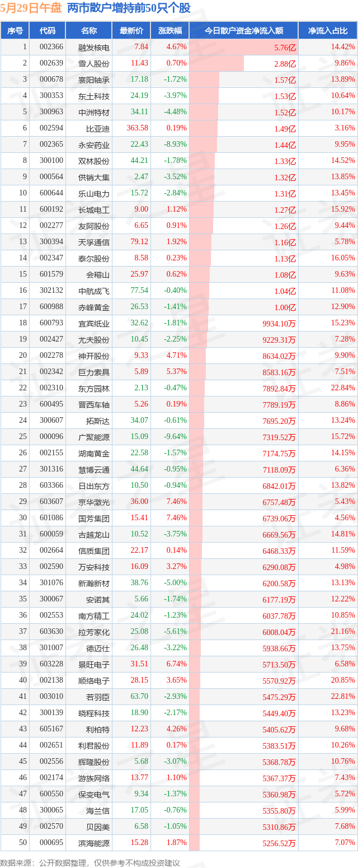Click 永安药业 change value -8.93%
Screen dimensions: 358x868
(176, 144)
